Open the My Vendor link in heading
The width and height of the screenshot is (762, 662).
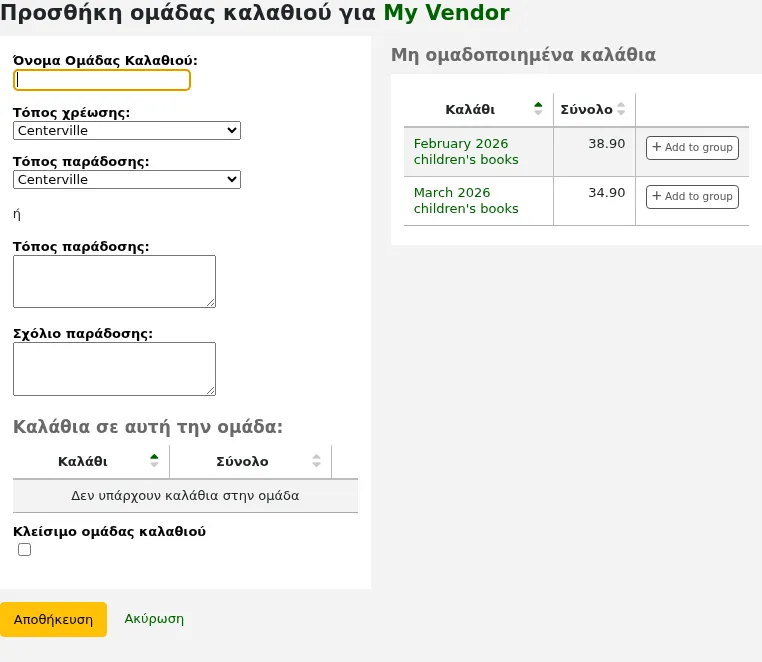447,12
